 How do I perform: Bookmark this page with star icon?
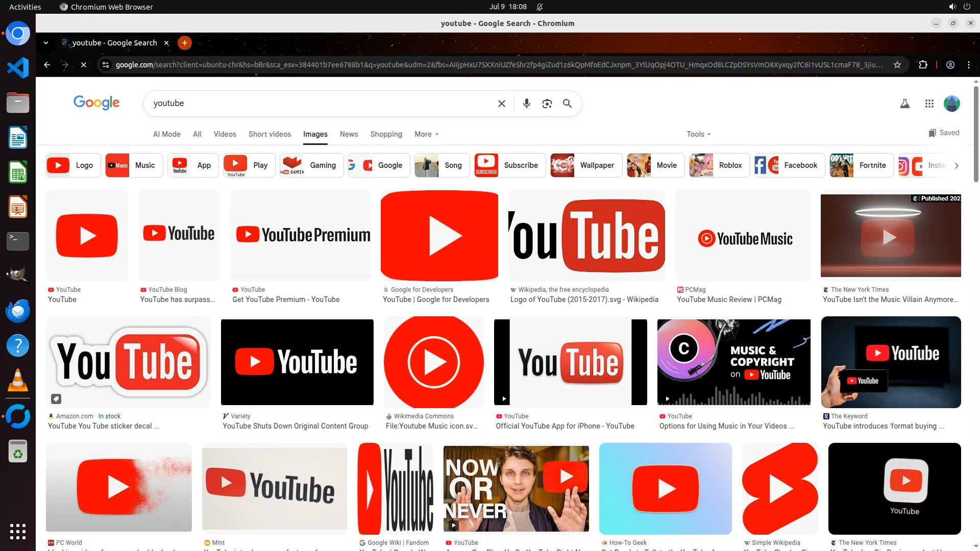897,65
